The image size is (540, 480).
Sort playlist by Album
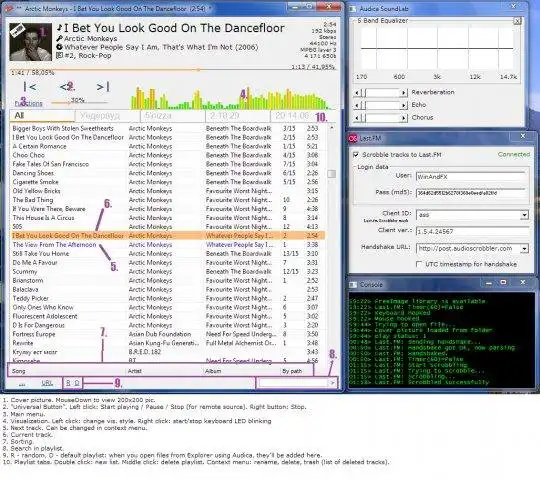[213, 371]
